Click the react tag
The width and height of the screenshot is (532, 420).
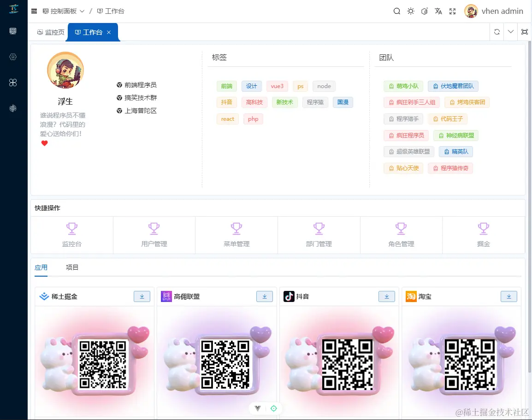pos(228,119)
